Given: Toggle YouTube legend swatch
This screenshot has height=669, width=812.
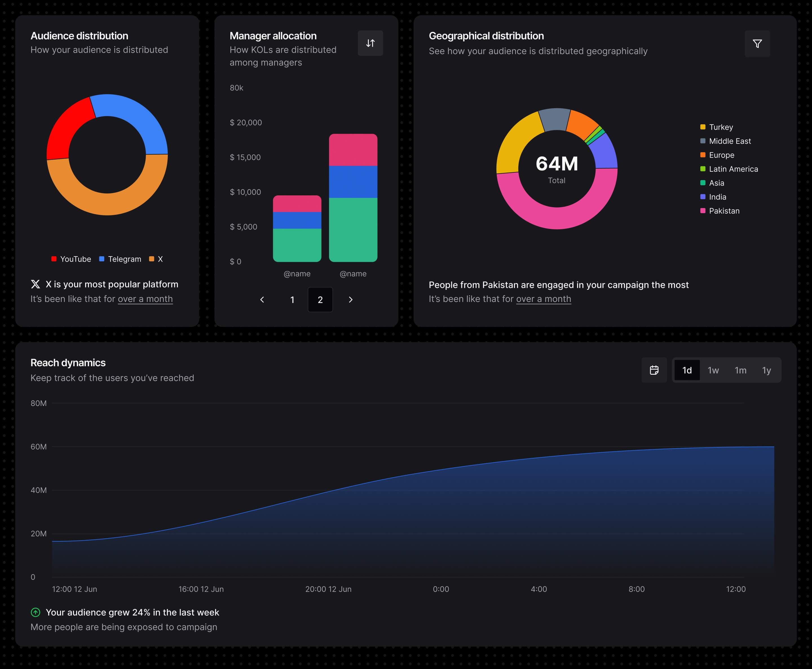Looking at the screenshot, I should tap(54, 259).
